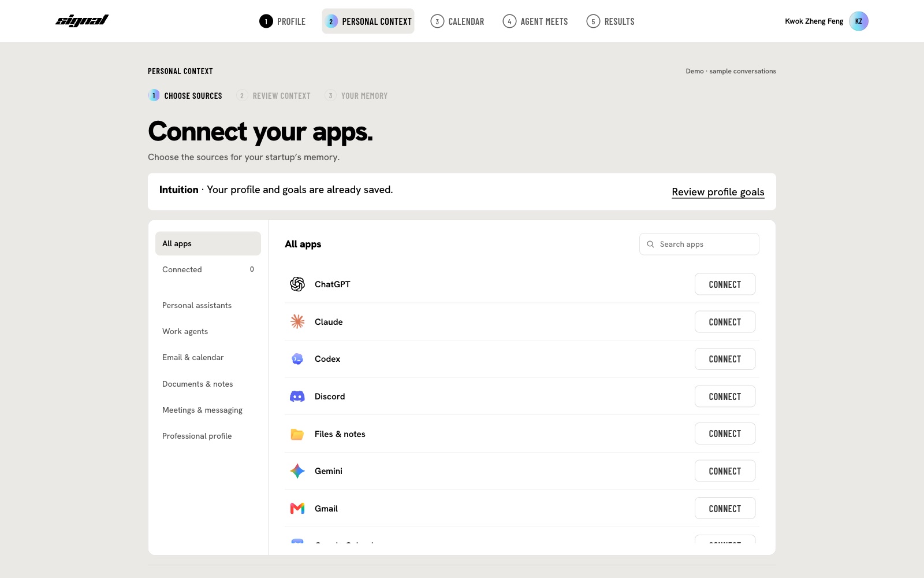
Task: Focus the Search apps field
Action: coord(699,244)
